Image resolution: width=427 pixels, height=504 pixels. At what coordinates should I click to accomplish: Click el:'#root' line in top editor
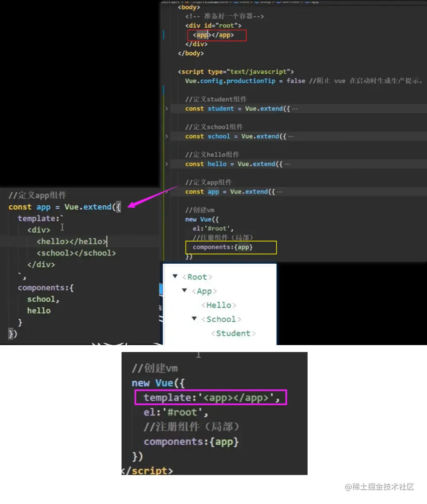tap(213, 229)
